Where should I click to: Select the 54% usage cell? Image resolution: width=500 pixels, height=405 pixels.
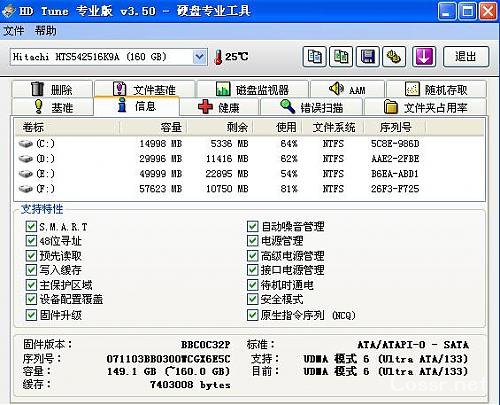point(289,174)
